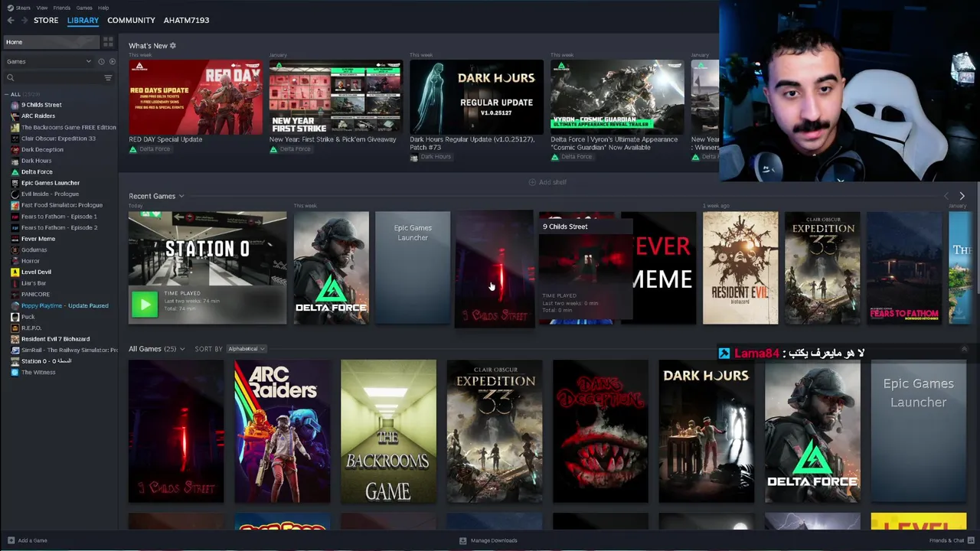This screenshot has height=551, width=980.
Task: Click into the library search field
Action: click(x=57, y=78)
